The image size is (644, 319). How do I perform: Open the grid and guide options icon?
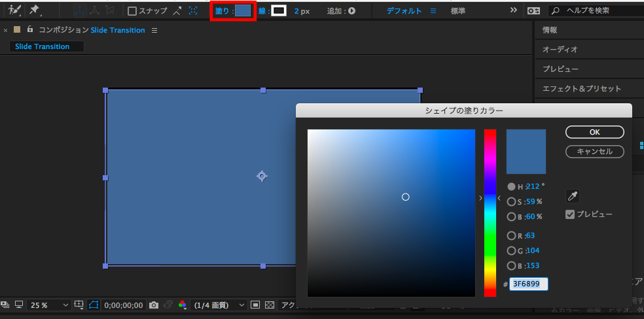tap(79, 305)
